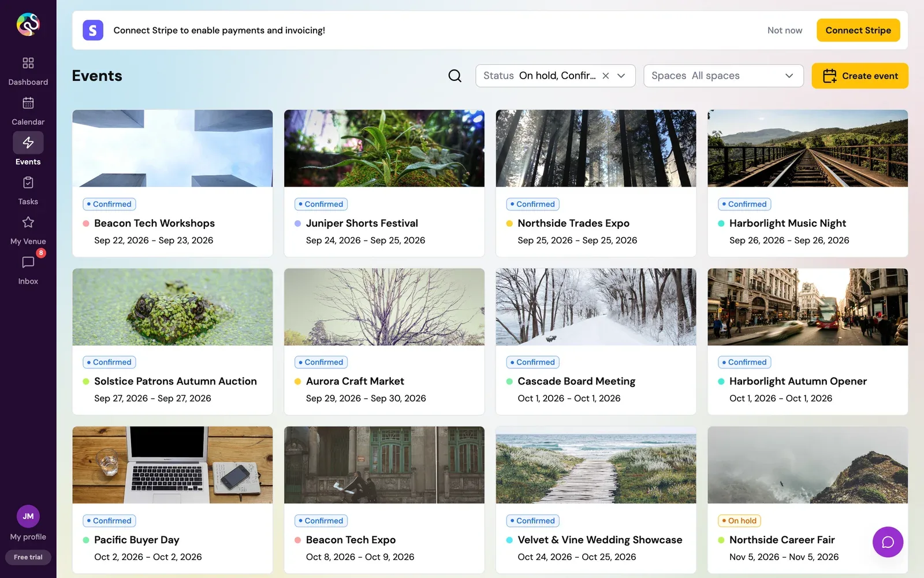Open Solstice Patrons Autumn Auction title

[x=176, y=381]
